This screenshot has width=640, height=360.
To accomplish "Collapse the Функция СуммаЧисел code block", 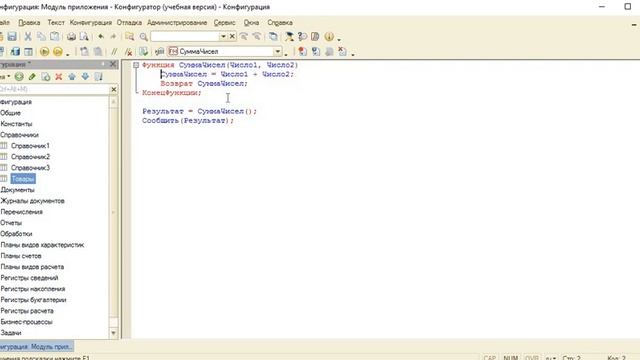I will [136, 65].
